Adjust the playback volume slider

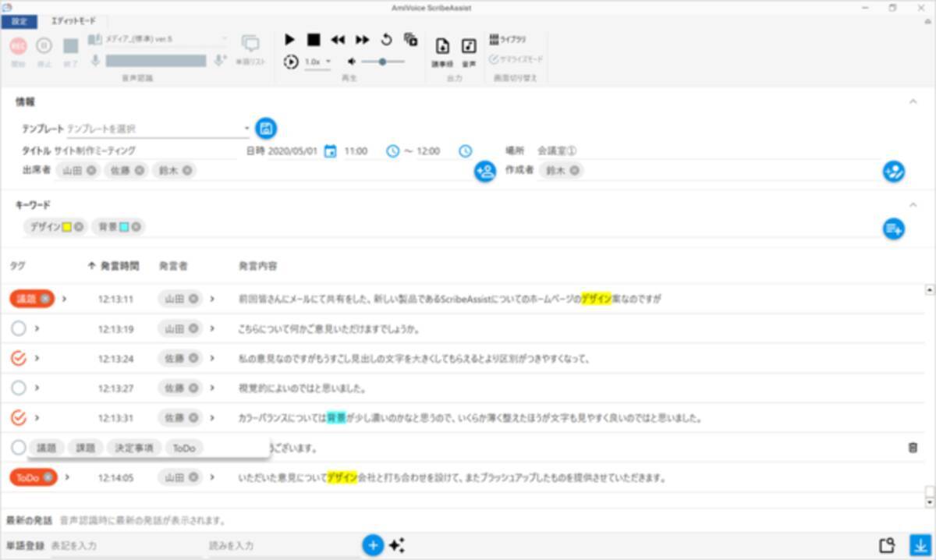tap(382, 62)
